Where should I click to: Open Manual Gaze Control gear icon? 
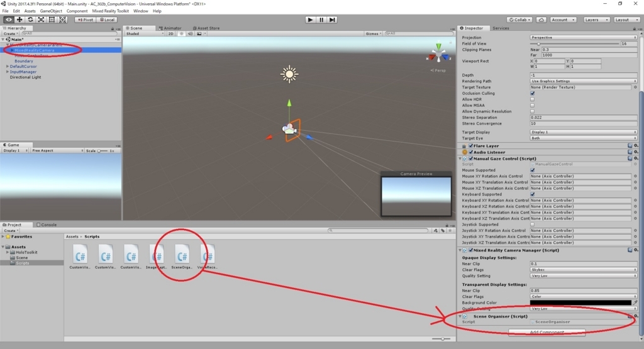[636, 158]
